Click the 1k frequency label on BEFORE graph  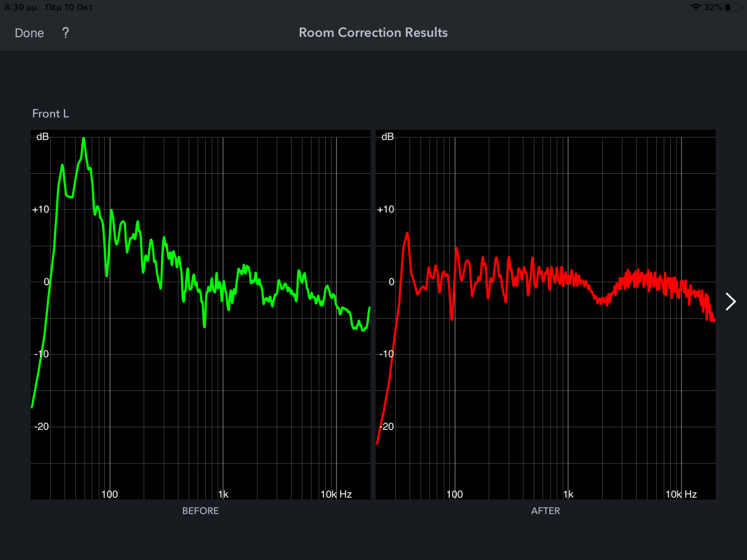(x=223, y=494)
